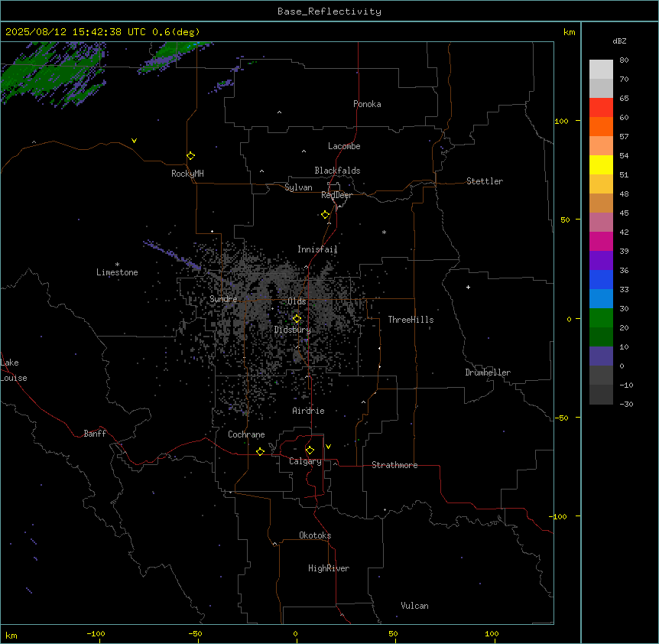
Task: Click the light grey 70-80 dBZ swatch
Action: (x=601, y=70)
